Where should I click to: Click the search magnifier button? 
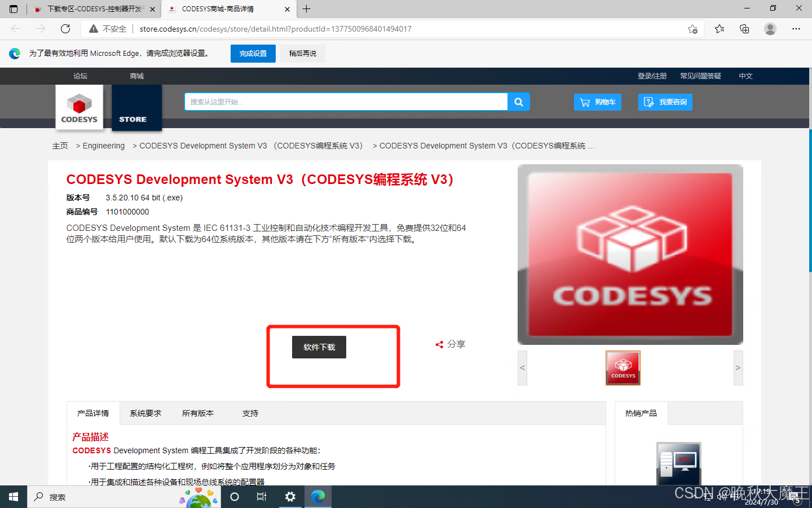pos(519,102)
